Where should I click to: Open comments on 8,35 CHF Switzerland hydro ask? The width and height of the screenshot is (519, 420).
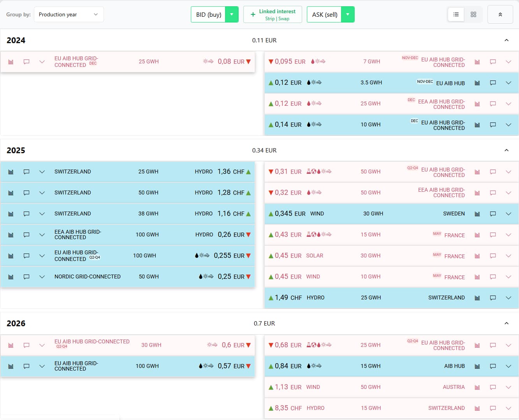point(493,408)
